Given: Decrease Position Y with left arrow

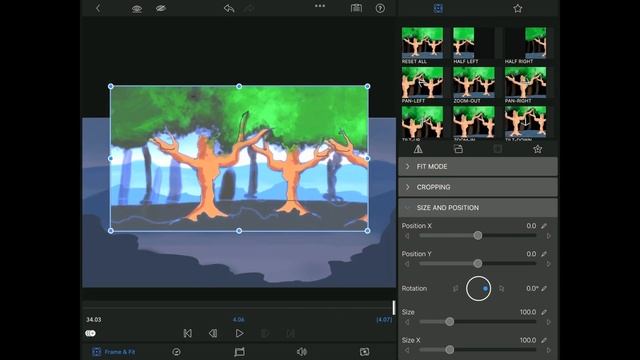Looking at the screenshot, I should point(407,264).
